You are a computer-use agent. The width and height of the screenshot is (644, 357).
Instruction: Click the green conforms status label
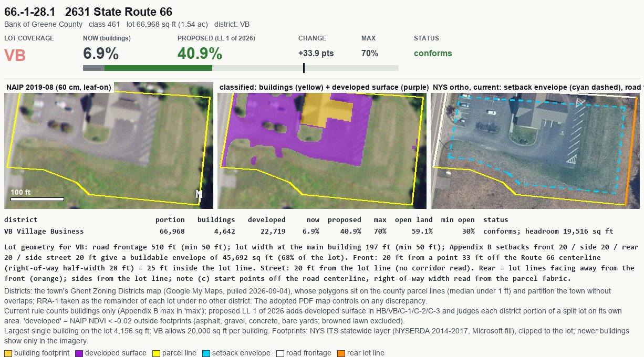pos(433,53)
